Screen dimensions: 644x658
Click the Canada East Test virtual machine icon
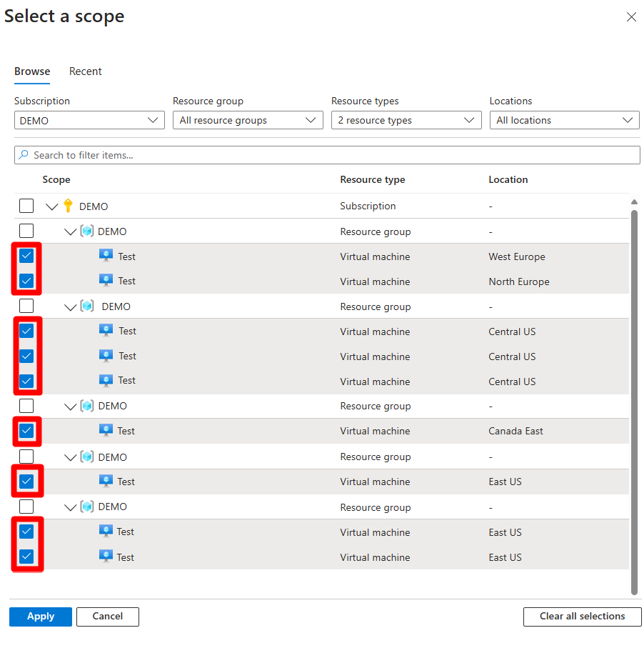click(106, 430)
